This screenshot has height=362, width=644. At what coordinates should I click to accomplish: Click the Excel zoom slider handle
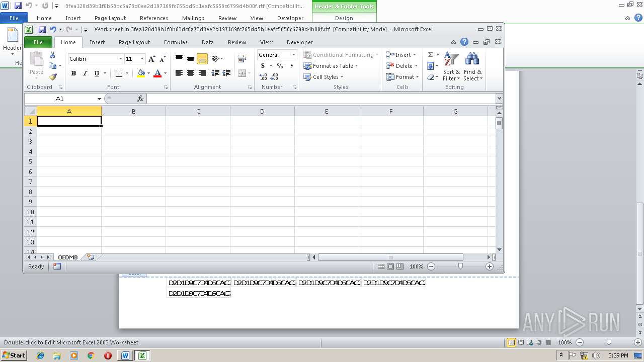[460, 266]
